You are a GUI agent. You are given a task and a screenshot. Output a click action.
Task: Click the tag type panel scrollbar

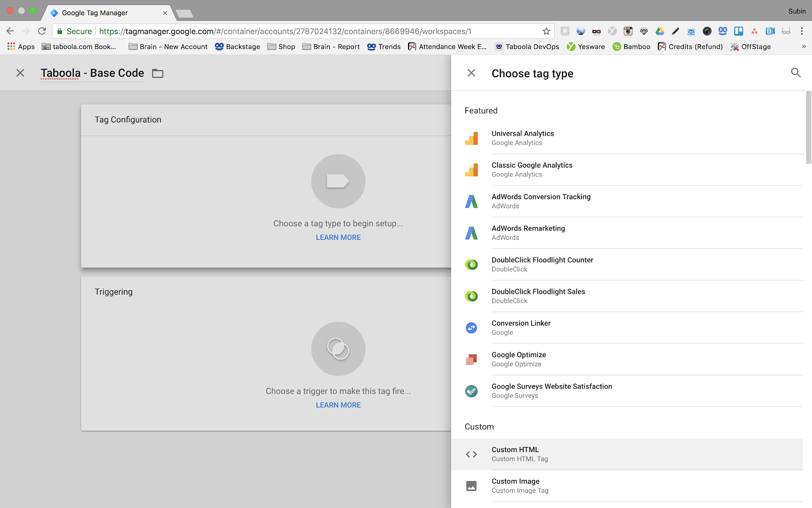pos(809,128)
